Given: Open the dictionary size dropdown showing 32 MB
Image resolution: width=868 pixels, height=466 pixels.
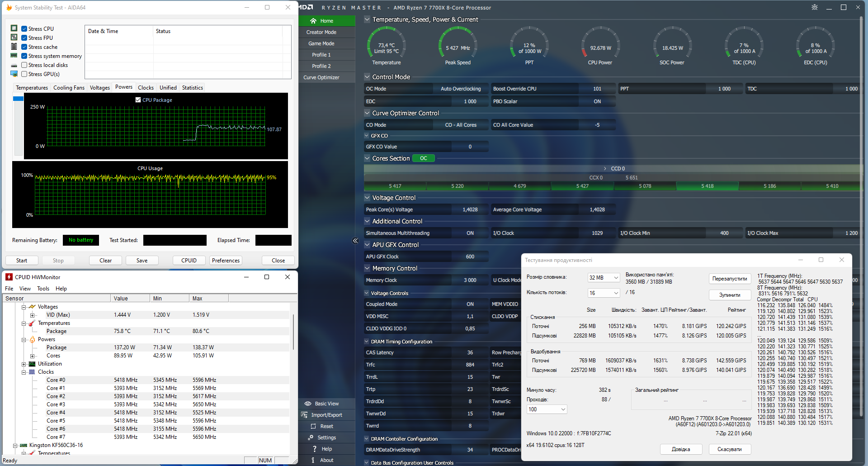Looking at the screenshot, I should click(604, 277).
